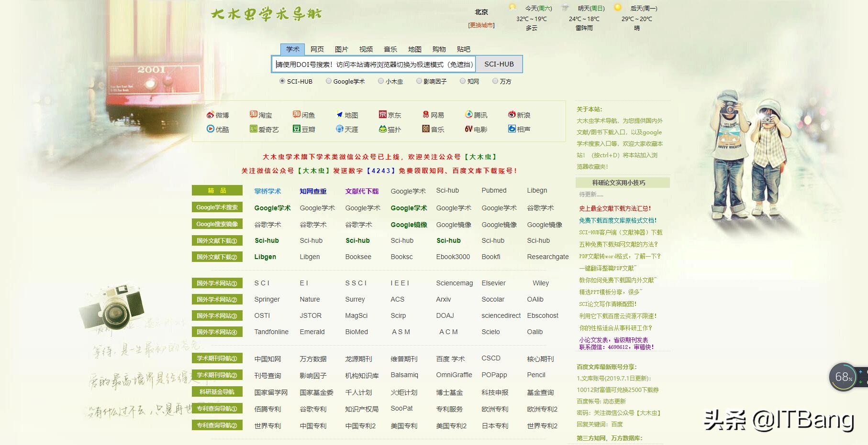Open the 科研基金导航 category label
This screenshot has height=445, width=868.
coord(217,391)
